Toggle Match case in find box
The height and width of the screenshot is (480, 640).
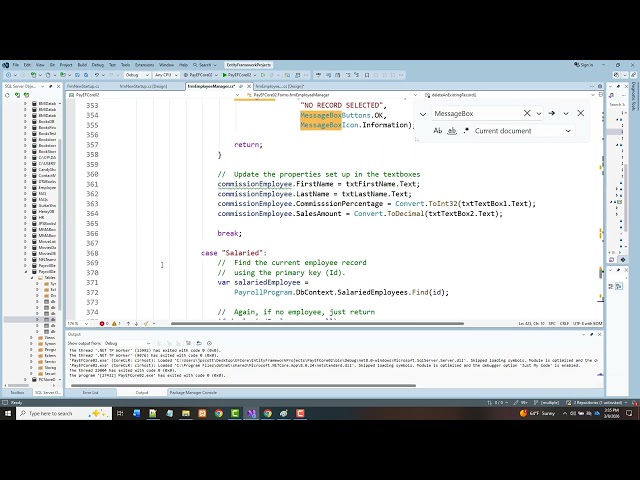438,131
